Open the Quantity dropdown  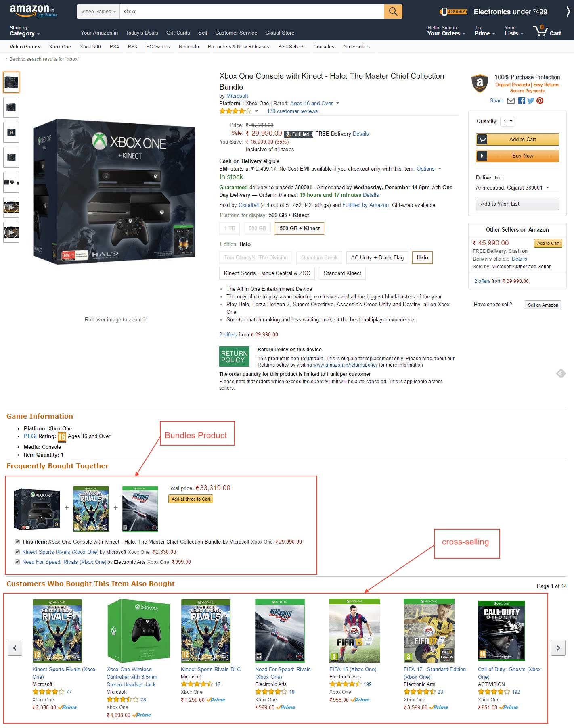pos(507,121)
